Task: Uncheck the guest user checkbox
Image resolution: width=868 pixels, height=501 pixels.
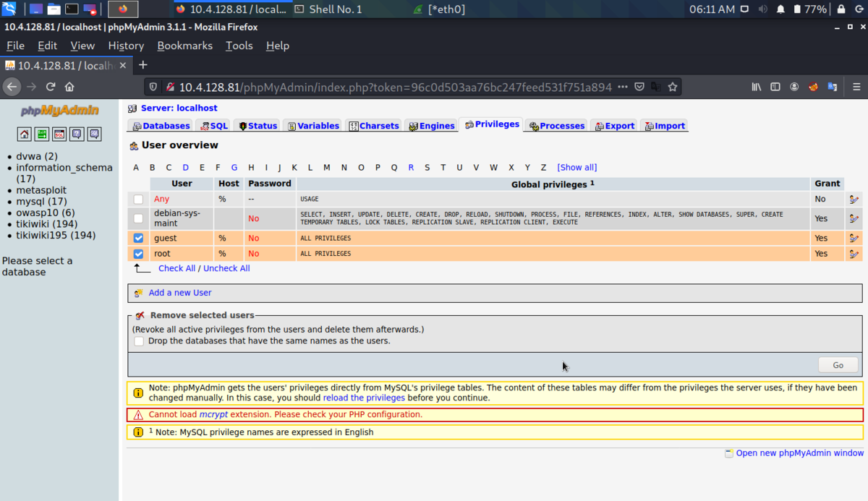Action: tap(138, 238)
